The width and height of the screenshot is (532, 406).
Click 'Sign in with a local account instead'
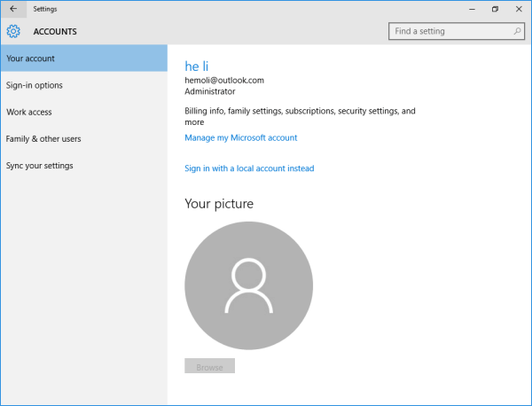249,168
